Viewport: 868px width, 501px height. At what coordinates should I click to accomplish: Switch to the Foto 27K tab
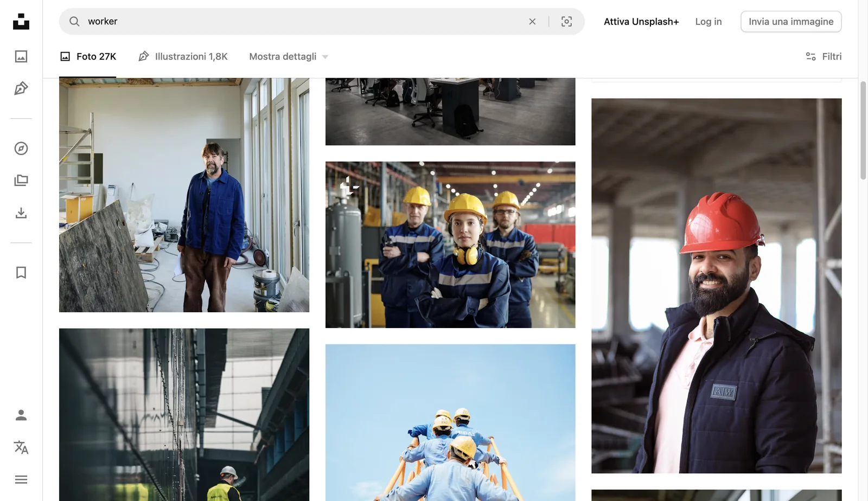88,56
